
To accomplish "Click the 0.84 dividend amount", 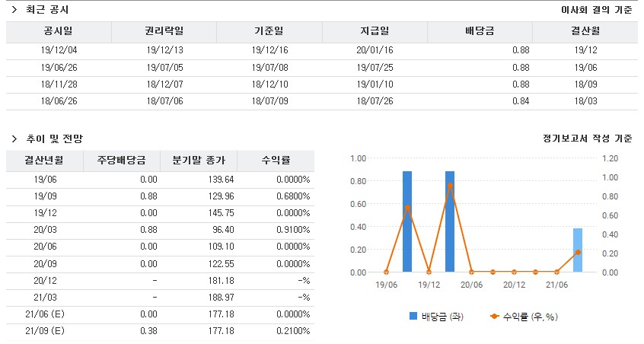I will [521, 101].
